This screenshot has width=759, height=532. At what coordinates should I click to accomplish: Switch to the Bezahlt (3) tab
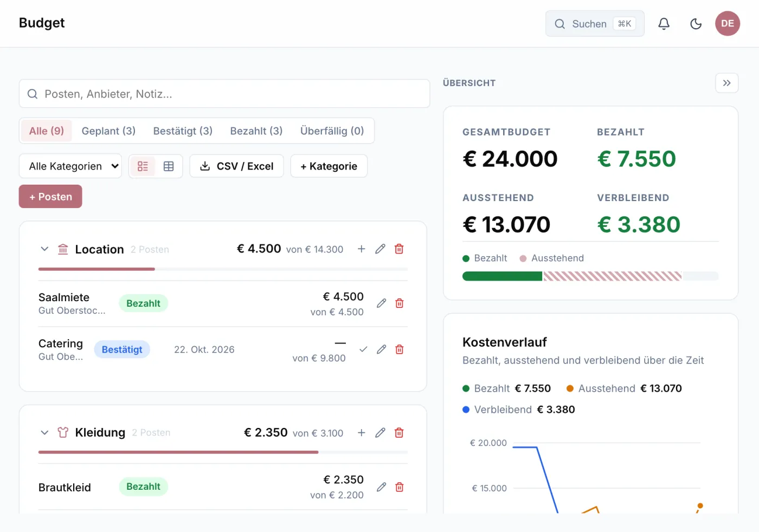pos(256,131)
